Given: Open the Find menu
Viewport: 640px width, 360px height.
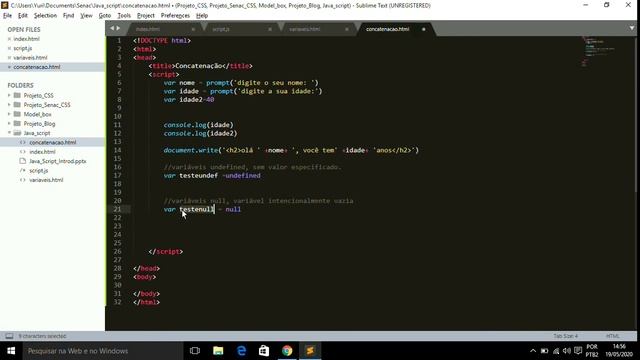Looking at the screenshot, I should 69,16.
